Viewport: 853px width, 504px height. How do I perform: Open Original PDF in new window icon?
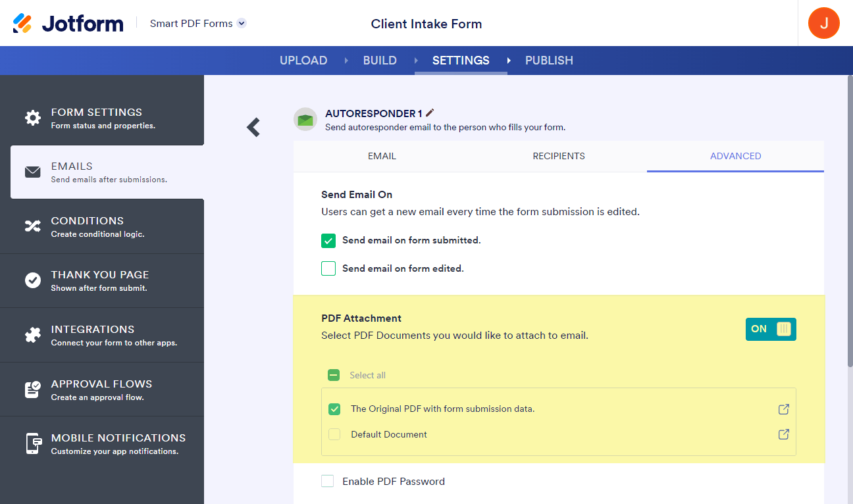click(783, 409)
